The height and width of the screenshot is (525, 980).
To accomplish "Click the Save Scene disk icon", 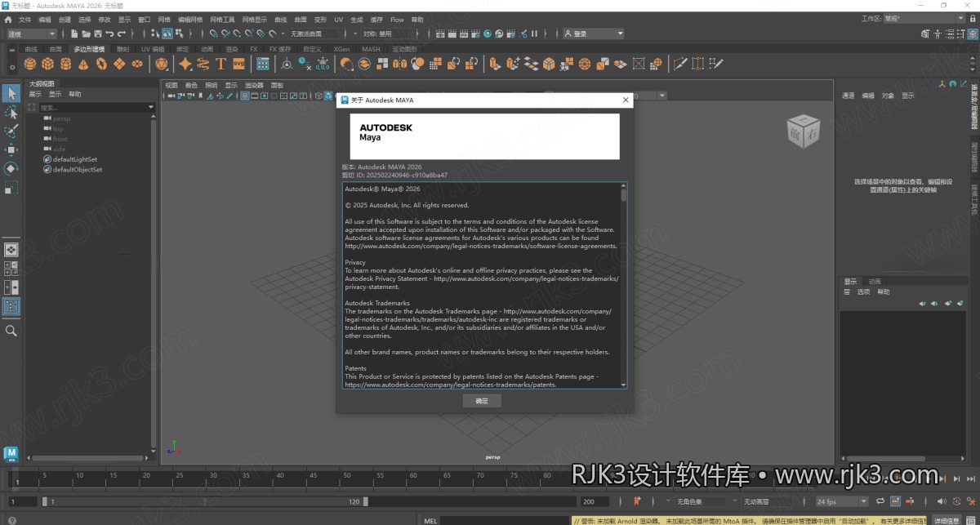I will coord(98,33).
